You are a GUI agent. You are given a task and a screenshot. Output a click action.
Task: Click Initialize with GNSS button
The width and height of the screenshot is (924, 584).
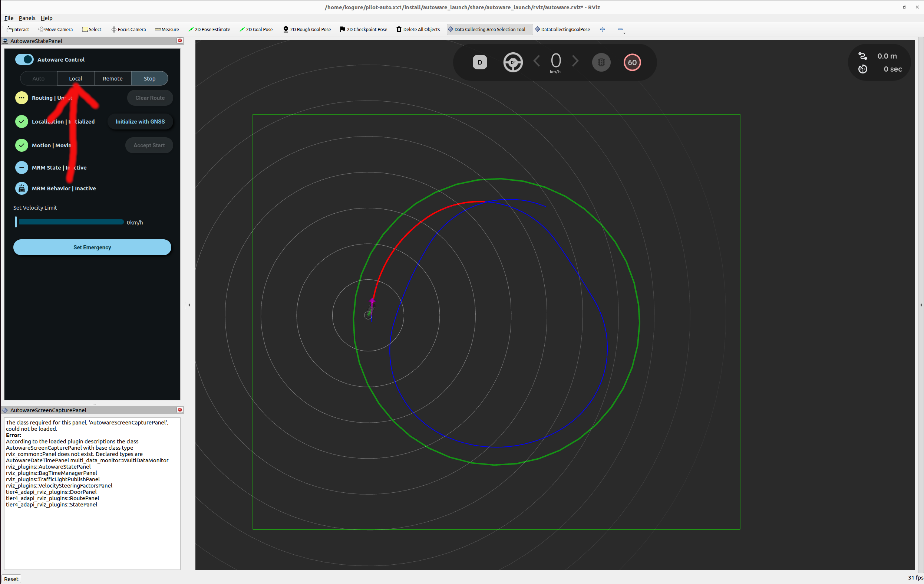[140, 121]
